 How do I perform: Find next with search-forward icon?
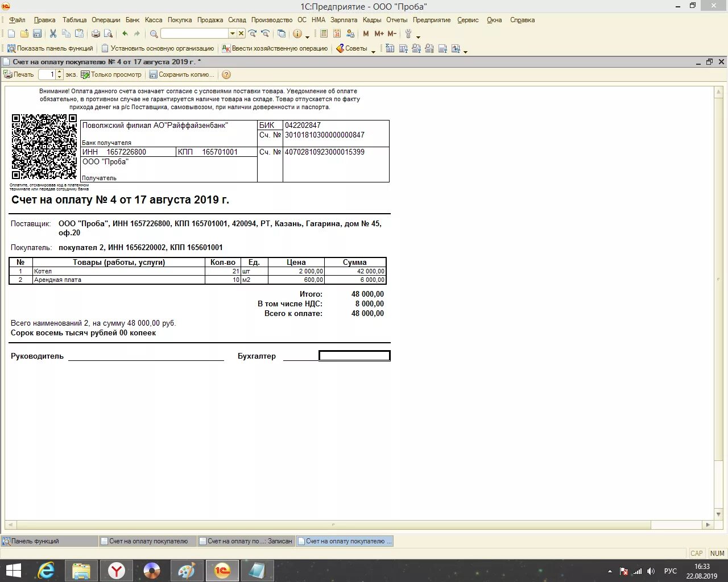point(253,34)
